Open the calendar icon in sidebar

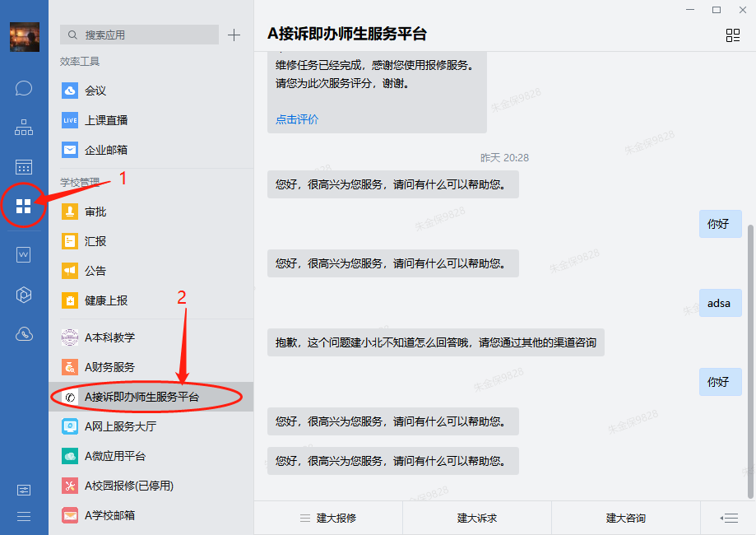24,167
